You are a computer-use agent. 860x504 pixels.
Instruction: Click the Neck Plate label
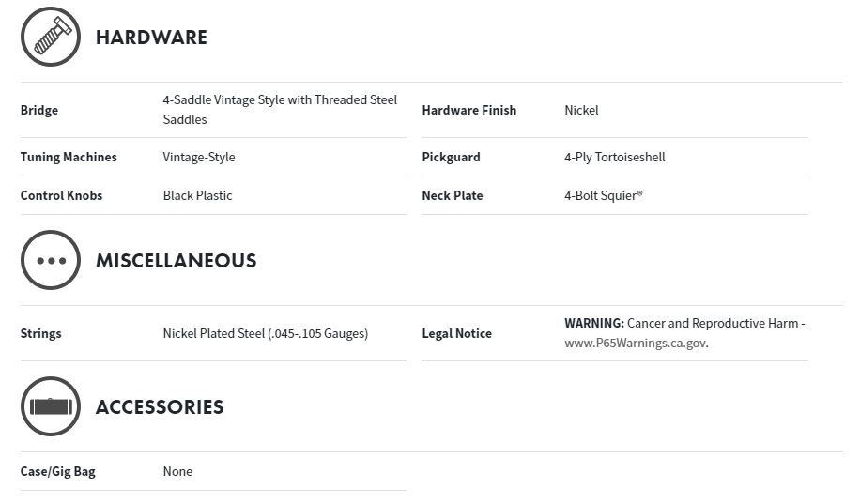point(453,195)
